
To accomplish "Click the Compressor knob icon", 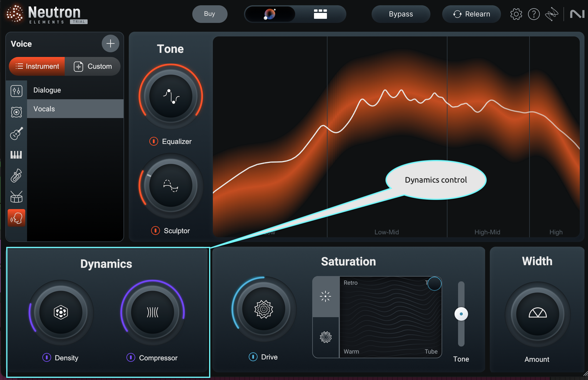I will 153,312.
